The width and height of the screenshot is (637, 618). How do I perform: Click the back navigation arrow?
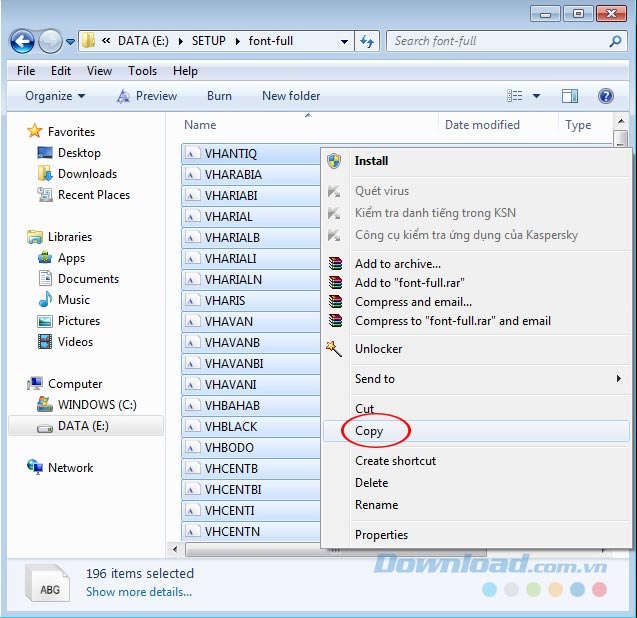[x=24, y=42]
